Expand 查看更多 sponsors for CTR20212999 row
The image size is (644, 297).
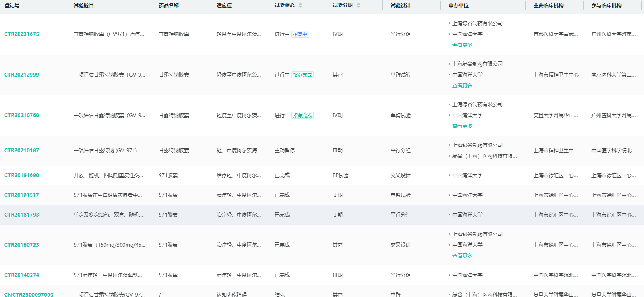click(462, 85)
